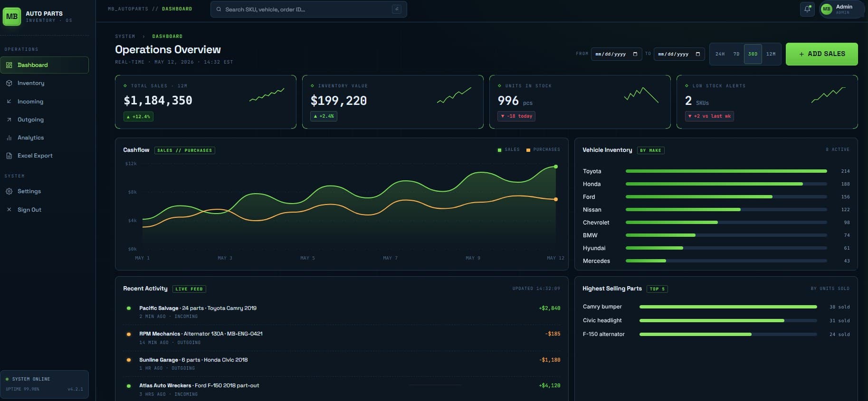This screenshot has height=401, width=868.
Task: Select the 30D time range
Action: [x=753, y=54]
